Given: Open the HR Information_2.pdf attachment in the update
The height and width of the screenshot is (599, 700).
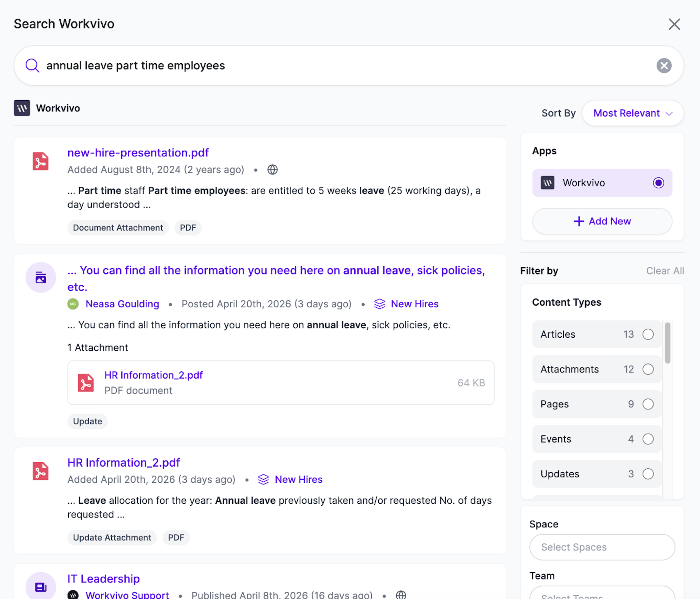Looking at the screenshot, I should click(154, 375).
